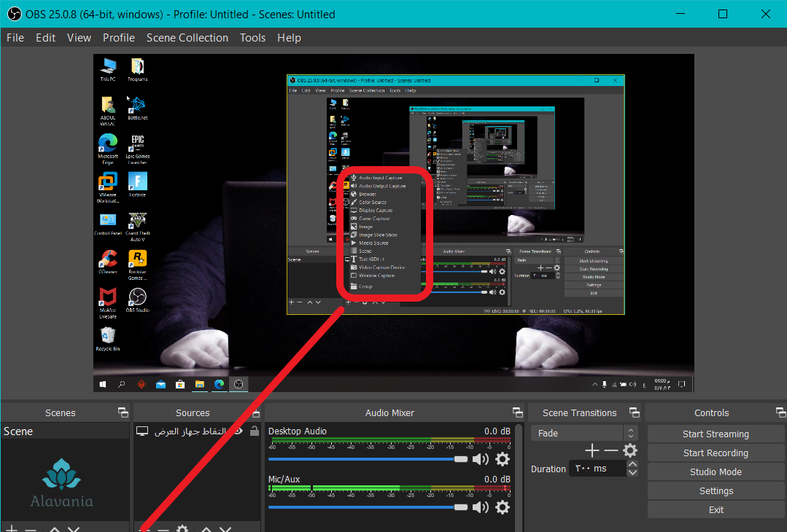Click the monitor icon of the display capture source

142,431
